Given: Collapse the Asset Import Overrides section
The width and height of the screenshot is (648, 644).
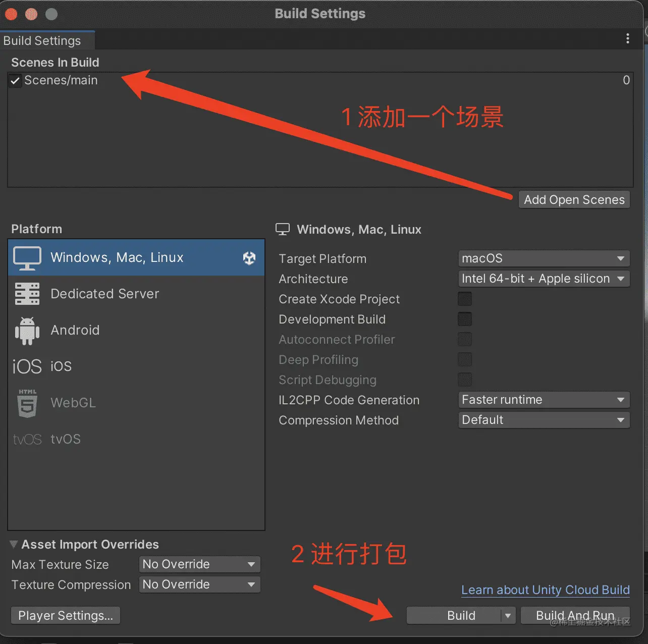Looking at the screenshot, I should (14, 545).
